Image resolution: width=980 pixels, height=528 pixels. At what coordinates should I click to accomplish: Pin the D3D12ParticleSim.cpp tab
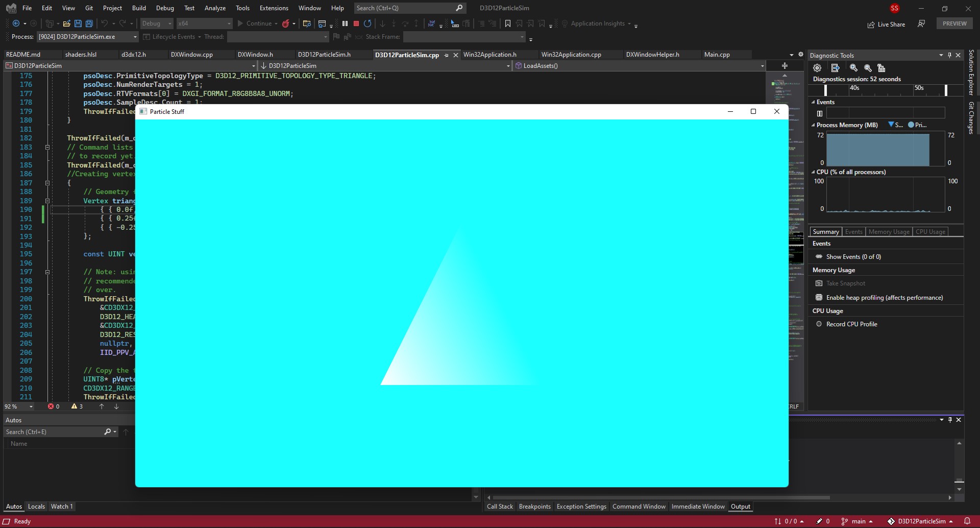click(x=447, y=55)
